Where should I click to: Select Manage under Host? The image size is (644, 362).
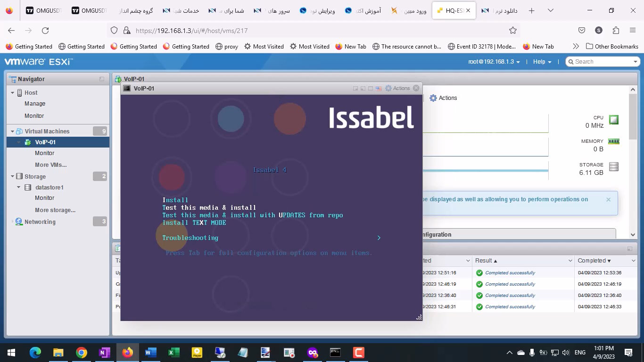pyautogui.click(x=35, y=104)
